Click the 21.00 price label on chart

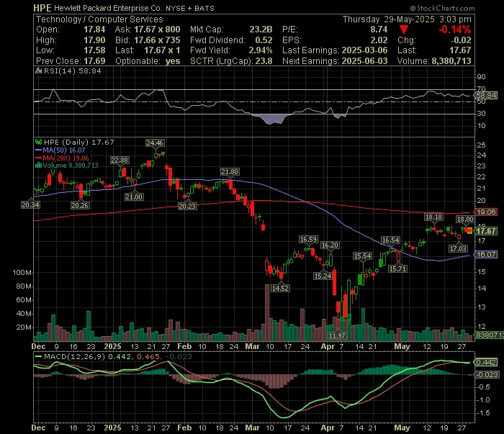(x=134, y=196)
